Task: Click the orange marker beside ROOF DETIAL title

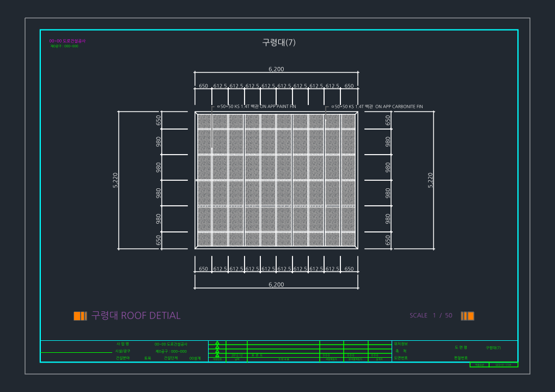Action: coord(81,316)
